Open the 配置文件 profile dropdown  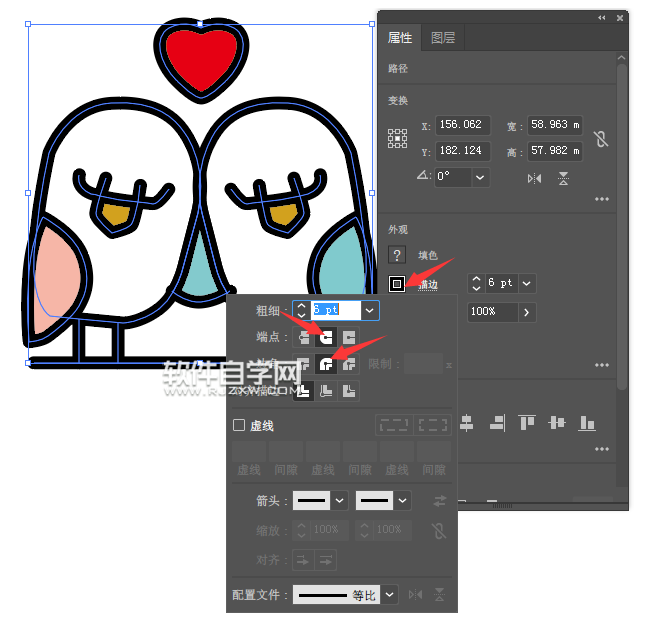point(390,594)
